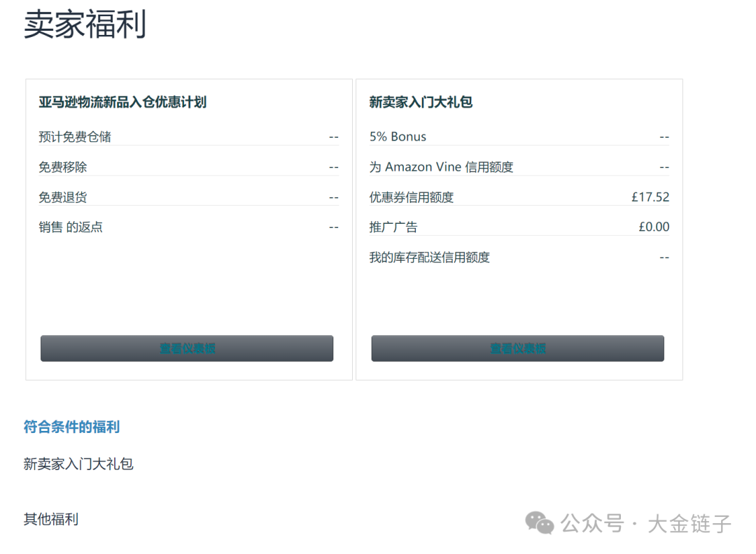
Task: Click the 查看仪表板 button under 新卖家入门大礼包 card
Action: pyautogui.click(x=517, y=348)
